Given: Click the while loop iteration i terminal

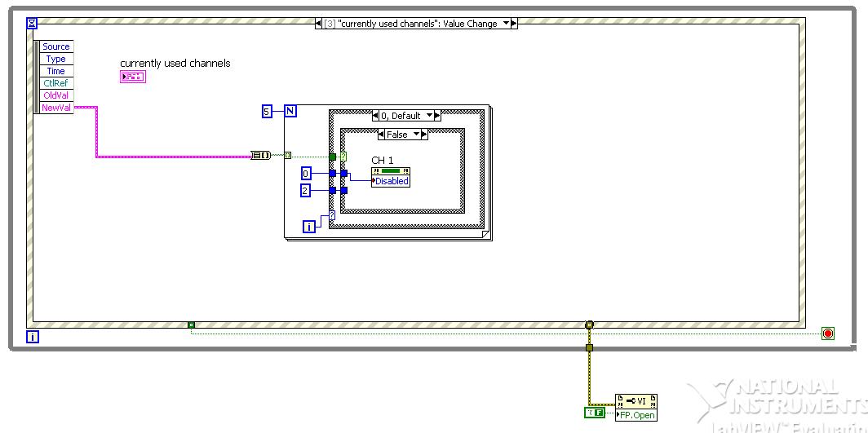Looking at the screenshot, I should click(x=33, y=336).
